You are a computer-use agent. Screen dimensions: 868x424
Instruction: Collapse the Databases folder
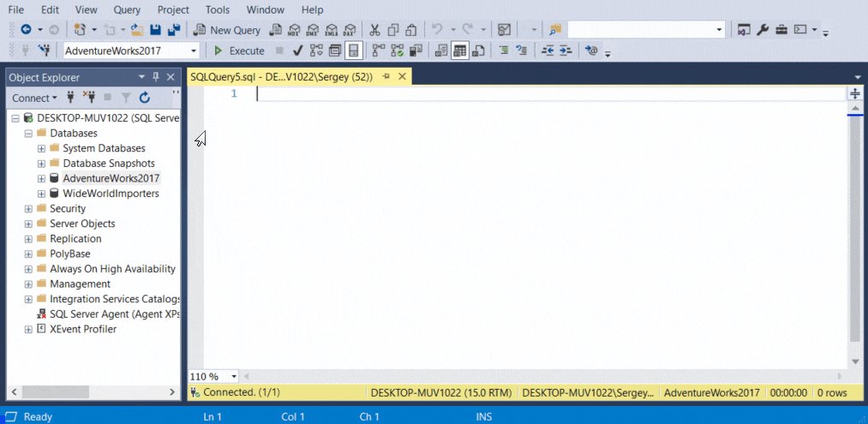tap(29, 134)
